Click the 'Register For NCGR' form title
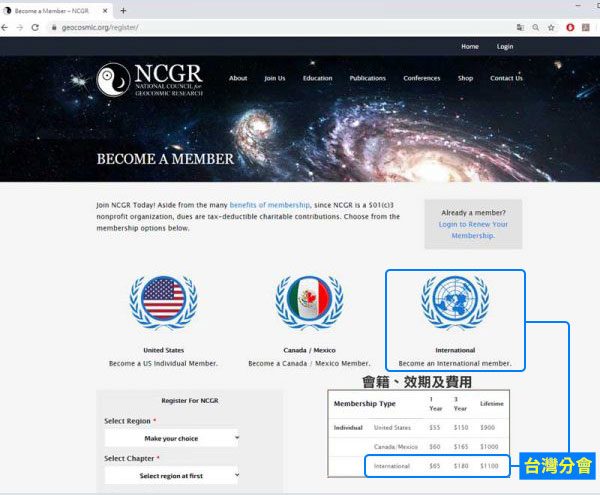The image size is (600, 495). pos(190,401)
